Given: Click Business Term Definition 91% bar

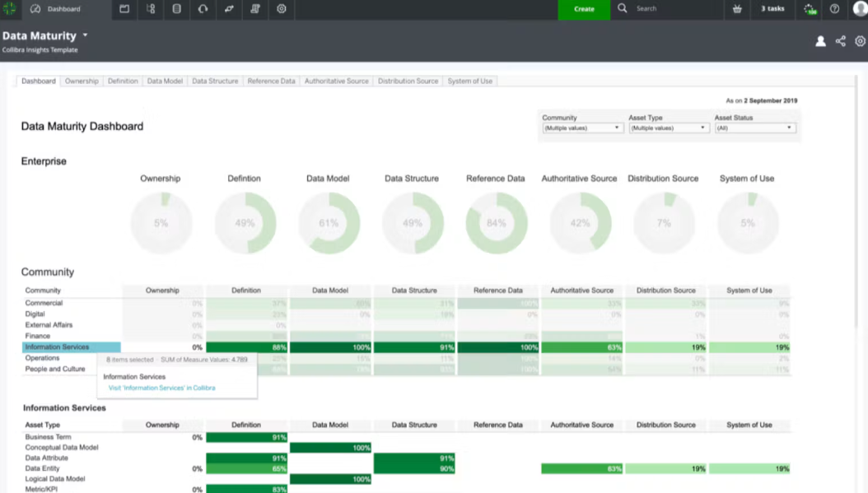Looking at the screenshot, I should point(246,437).
